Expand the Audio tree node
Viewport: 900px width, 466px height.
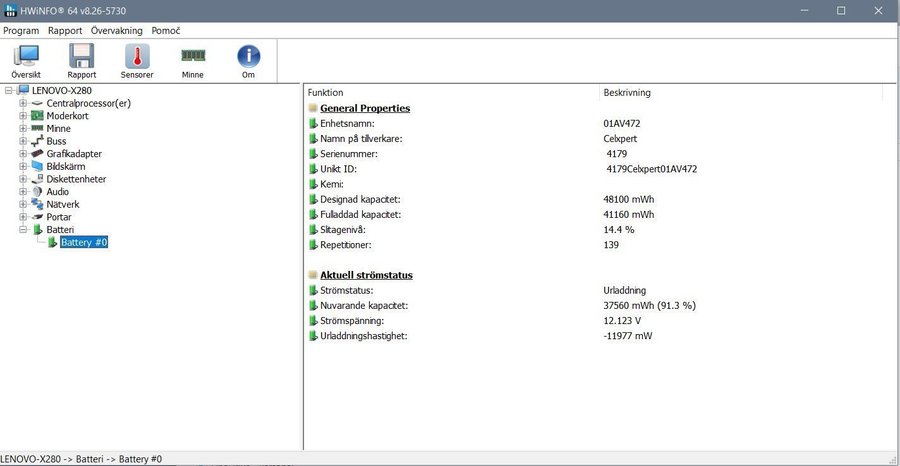[23, 192]
